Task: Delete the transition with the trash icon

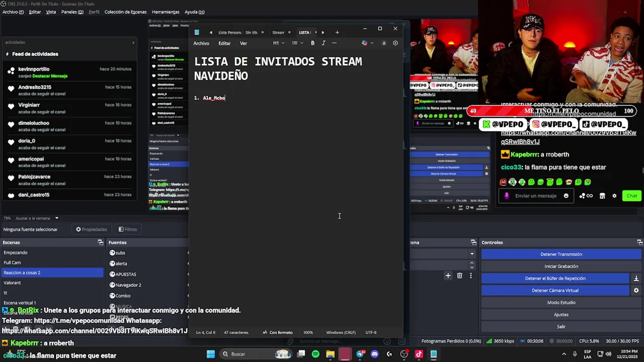Action: 459,276
